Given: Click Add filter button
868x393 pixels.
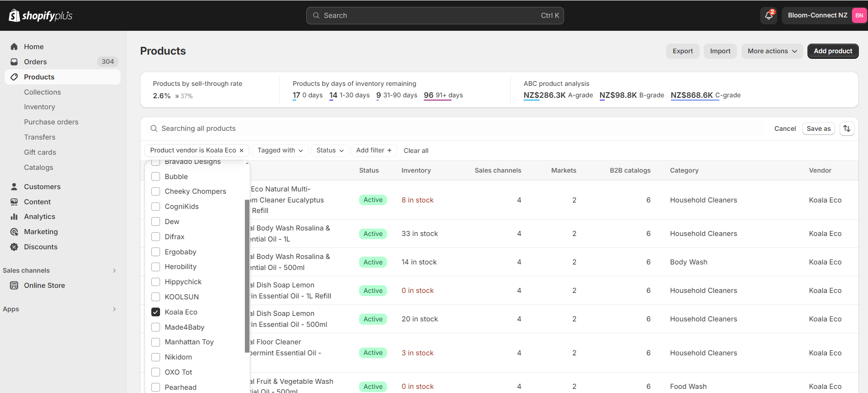Looking at the screenshot, I should point(374,151).
